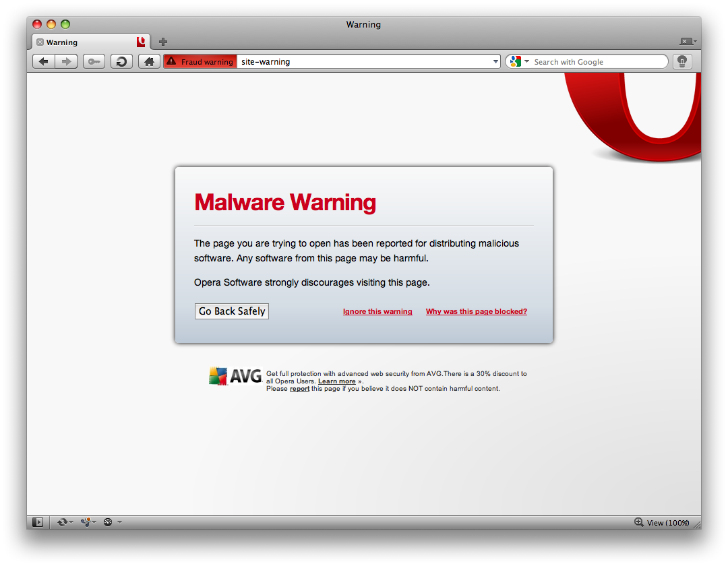The image size is (728, 566).
Task: Open the Google search engine dropdown
Action: pos(518,62)
